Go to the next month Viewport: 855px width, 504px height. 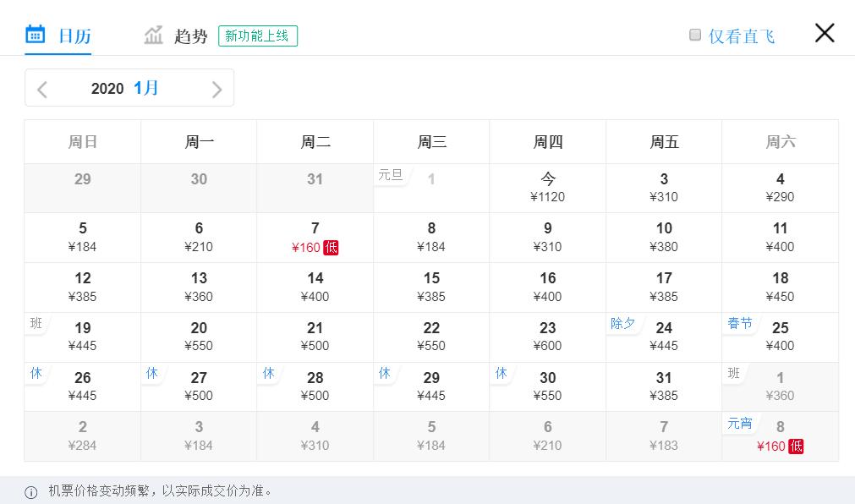pyautogui.click(x=216, y=89)
